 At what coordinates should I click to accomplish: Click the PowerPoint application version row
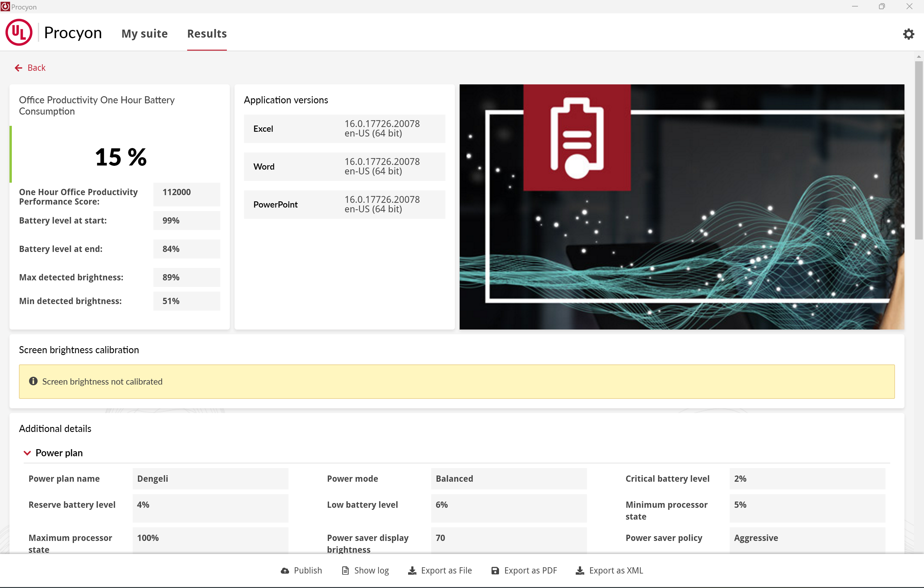(x=344, y=205)
